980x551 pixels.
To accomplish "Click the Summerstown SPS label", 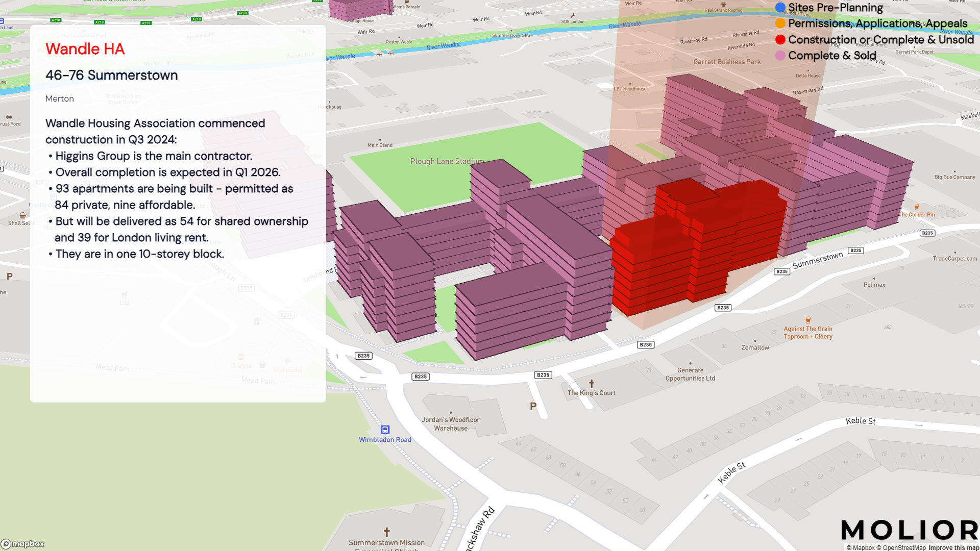I will (x=511, y=35).
